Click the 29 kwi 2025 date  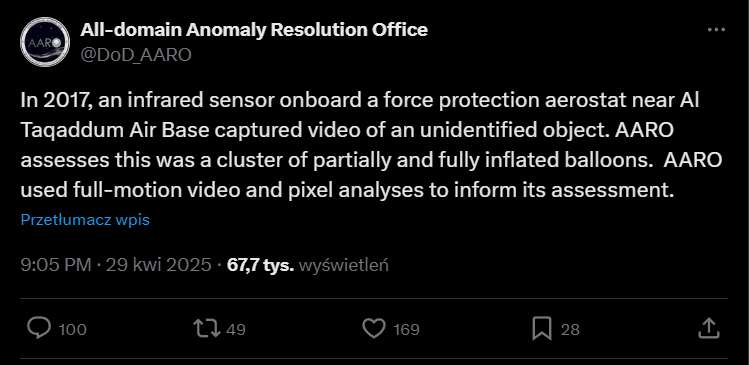click(x=158, y=265)
